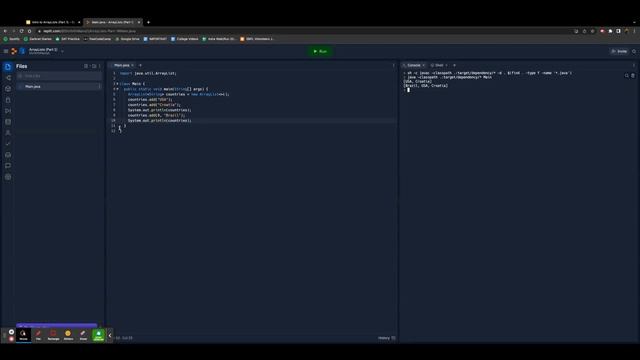Open the Secrets lock sidebar icon
640x360 pixels.
click(8, 100)
